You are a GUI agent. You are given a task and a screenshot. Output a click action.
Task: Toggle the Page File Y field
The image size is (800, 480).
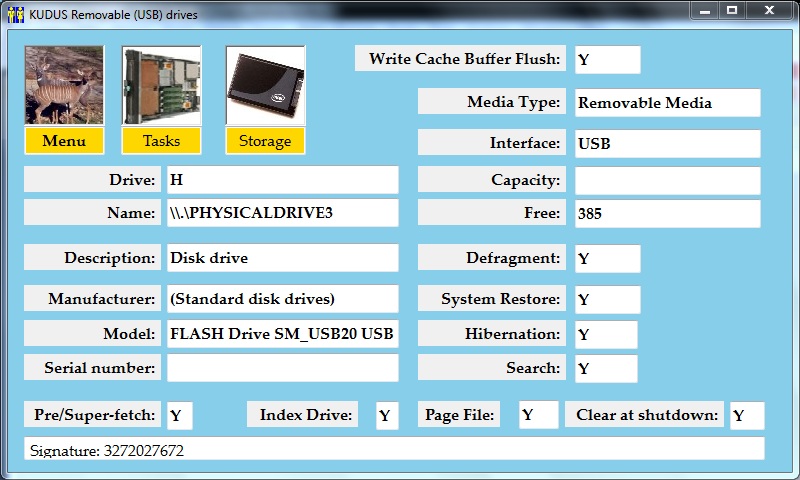(x=538, y=415)
